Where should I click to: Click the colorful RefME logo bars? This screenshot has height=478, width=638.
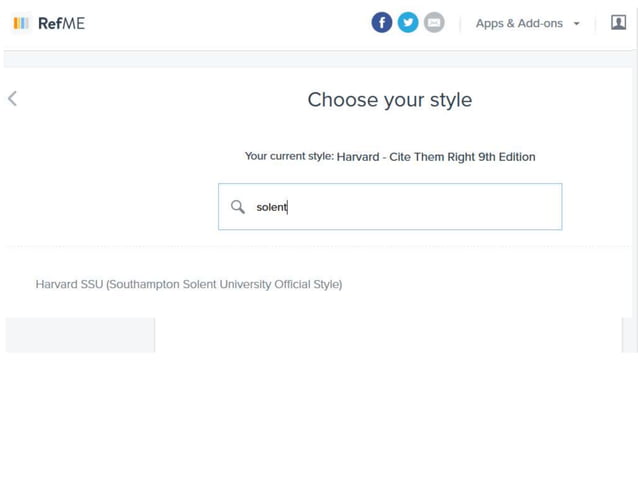pyautogui.click(x=21, y=23)
